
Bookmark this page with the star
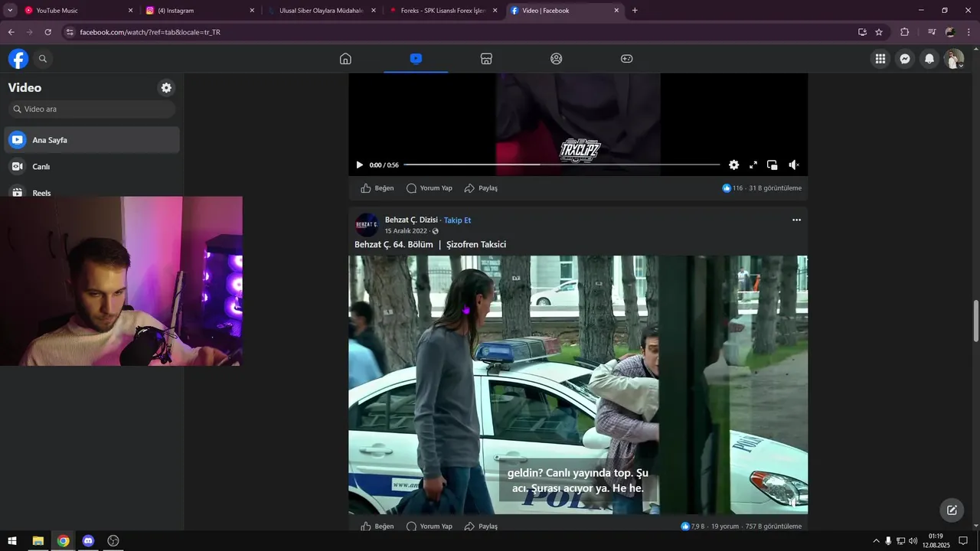click(879, 32)
